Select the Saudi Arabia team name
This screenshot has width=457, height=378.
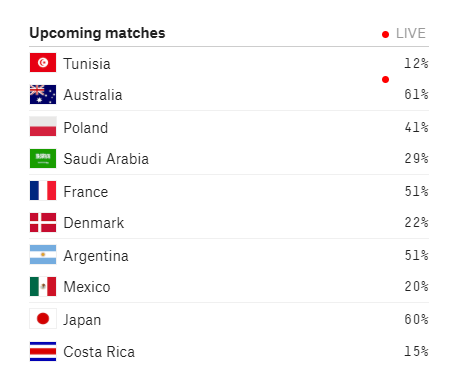(x=106, y=159)
